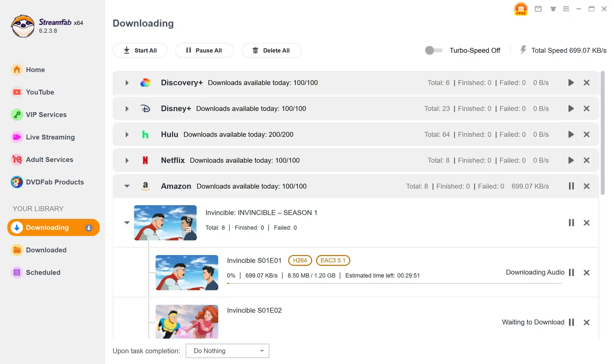
Task: Click the Discovery+ service logo
Action: point(145,83)
